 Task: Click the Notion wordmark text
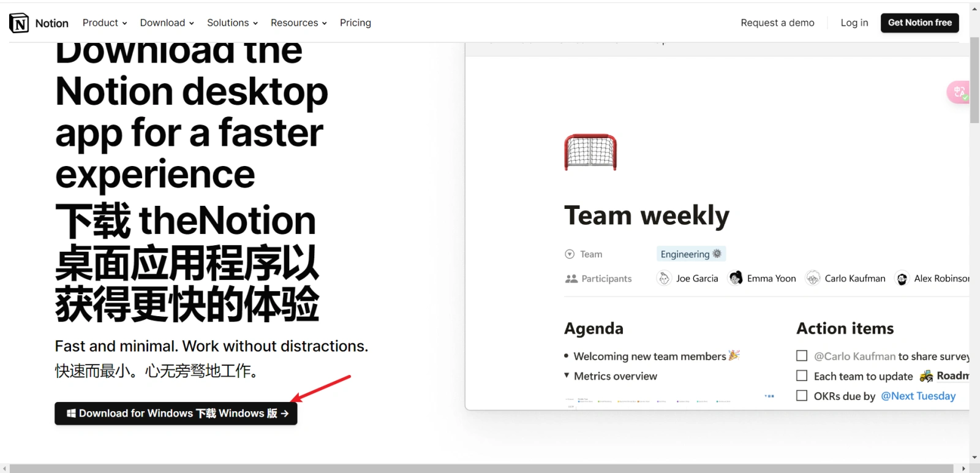click(x=52, y=23)
